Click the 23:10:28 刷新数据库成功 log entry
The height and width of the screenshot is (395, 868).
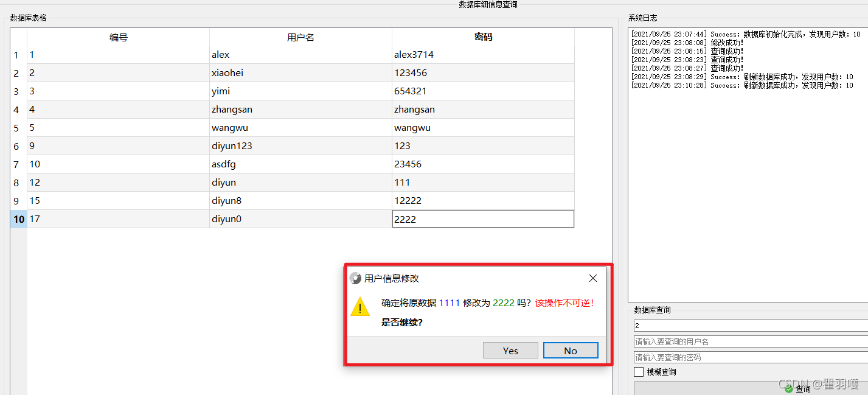point(742,85)
